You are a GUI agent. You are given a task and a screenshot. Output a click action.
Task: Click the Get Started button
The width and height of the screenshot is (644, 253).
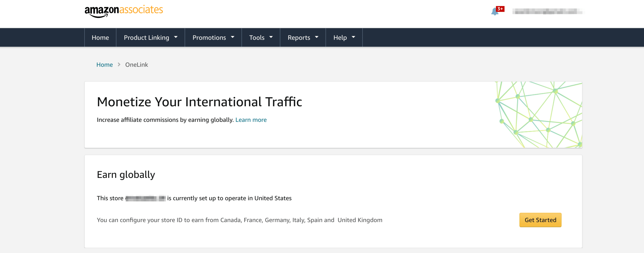(x=540, y=220)
